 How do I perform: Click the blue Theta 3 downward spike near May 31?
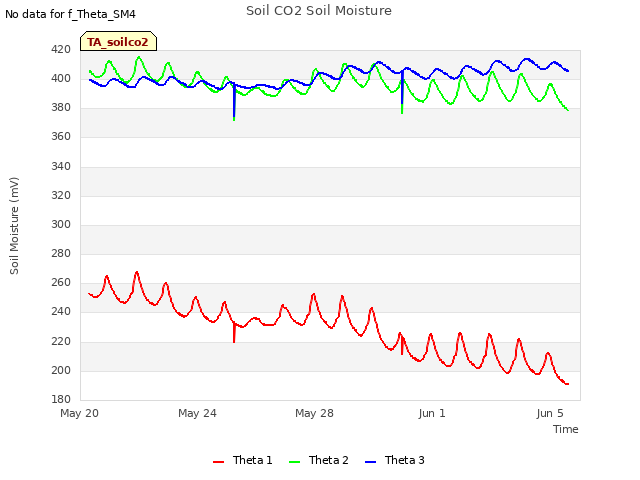402,88
